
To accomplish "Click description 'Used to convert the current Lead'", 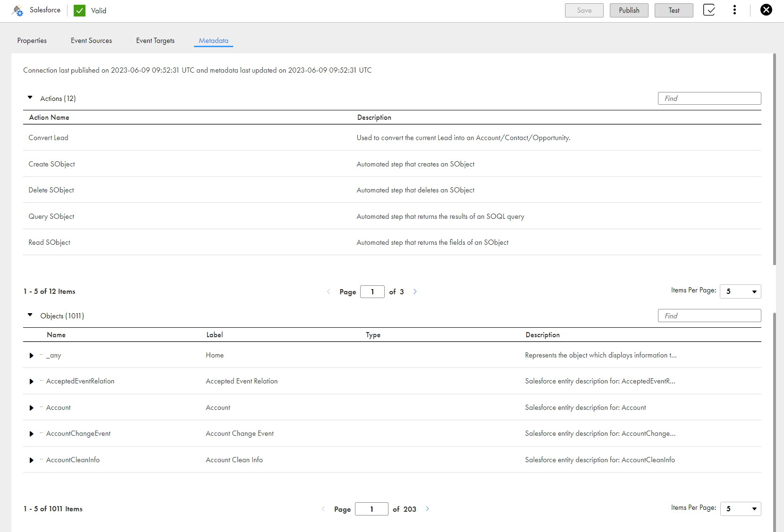I will coord(464,138).
